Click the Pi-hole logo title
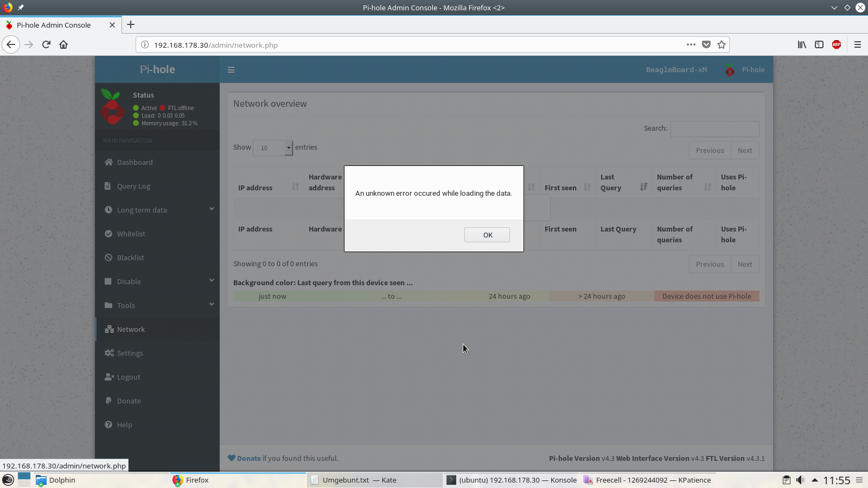The width and height of the screenshot is (868, 488). (x=157, y=69)
